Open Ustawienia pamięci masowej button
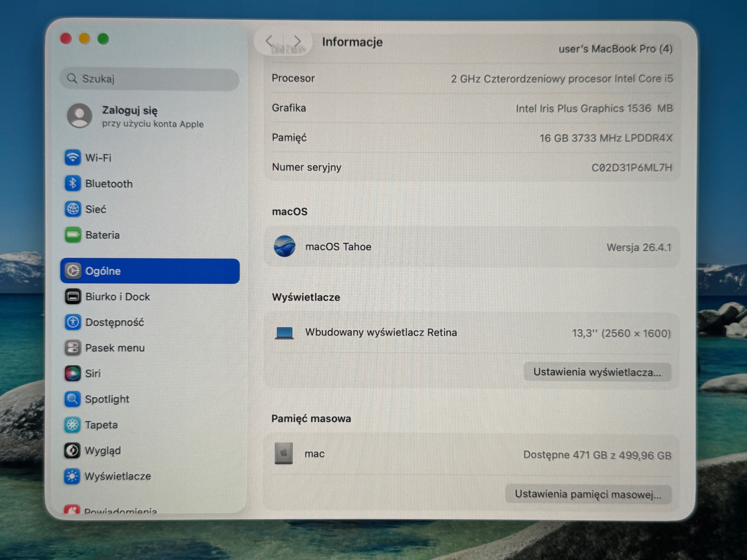This screenshot has width=747, height=560. point(588,494)
